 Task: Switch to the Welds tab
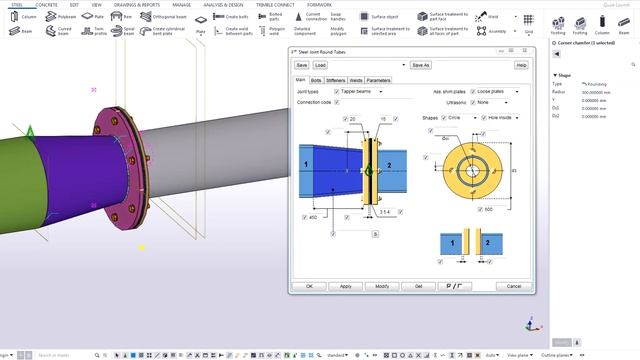[x=356, y=80]
